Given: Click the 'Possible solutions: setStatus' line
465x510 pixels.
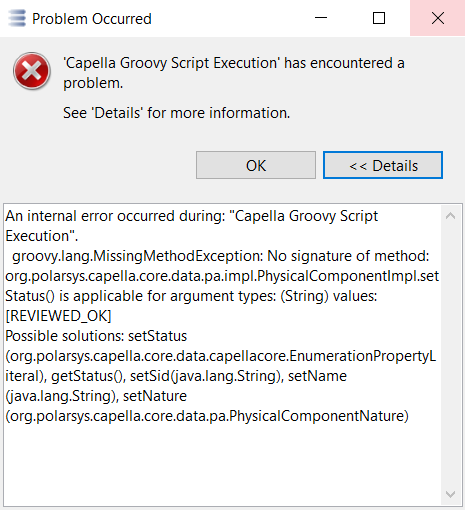Looking at the screenshot, I should (96, 336).
